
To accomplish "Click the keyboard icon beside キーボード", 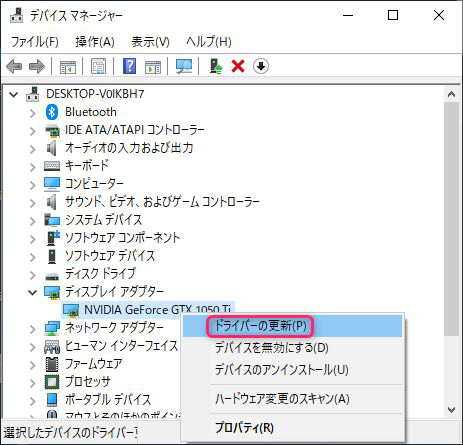I will (52, 166).
